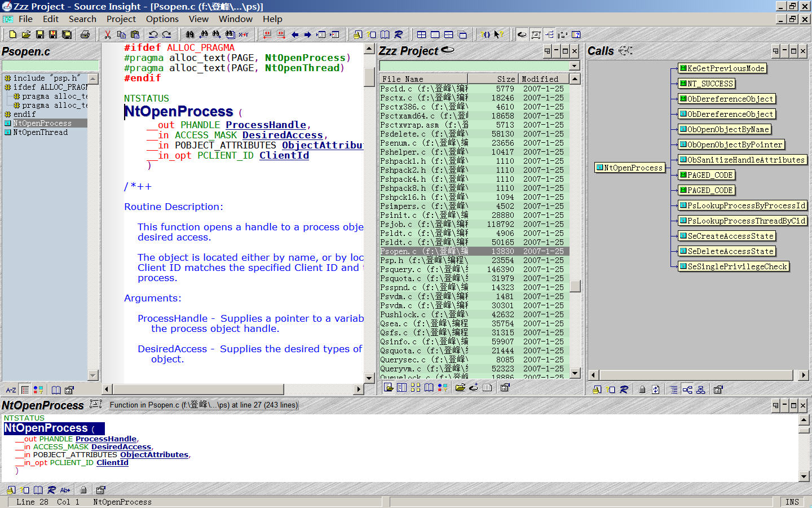Toggle A-Z sorting in the symbol window
The image size is (812, 508).
point(11,389)
